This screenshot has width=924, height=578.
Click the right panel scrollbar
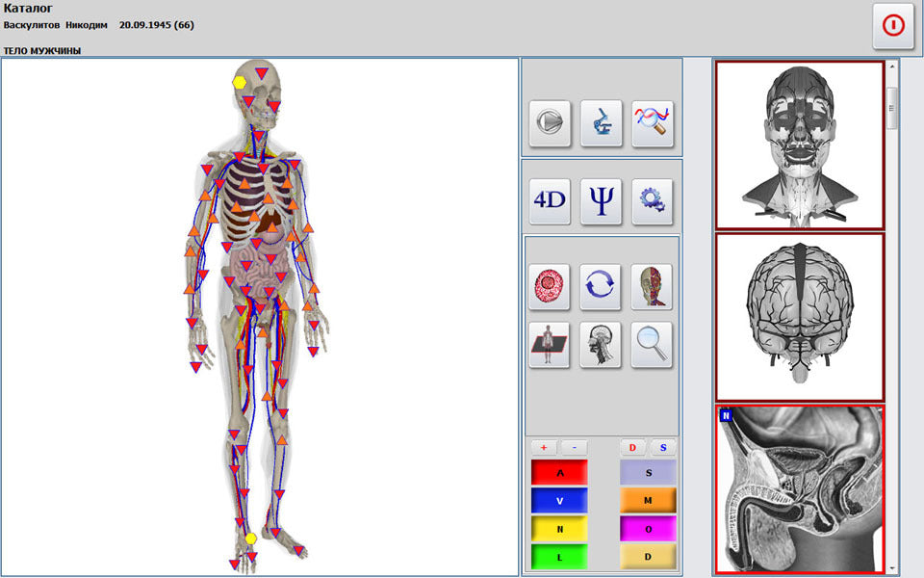(x=890, y=106)
